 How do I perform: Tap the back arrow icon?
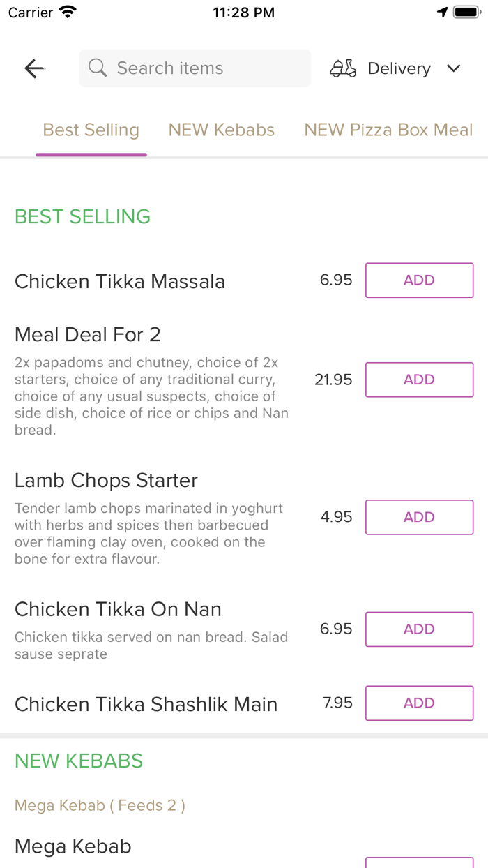click(34, 68)
